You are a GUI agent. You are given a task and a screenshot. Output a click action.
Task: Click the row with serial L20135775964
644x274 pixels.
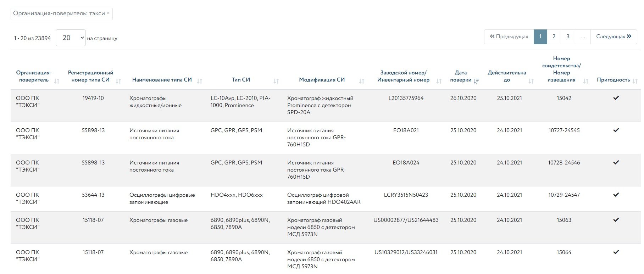tap(406, 98)
